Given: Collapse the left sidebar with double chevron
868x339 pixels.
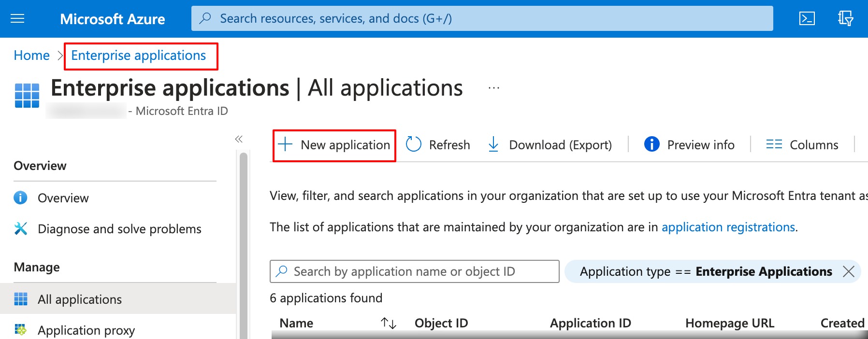Looking at the screenshot, I should 239,139.
